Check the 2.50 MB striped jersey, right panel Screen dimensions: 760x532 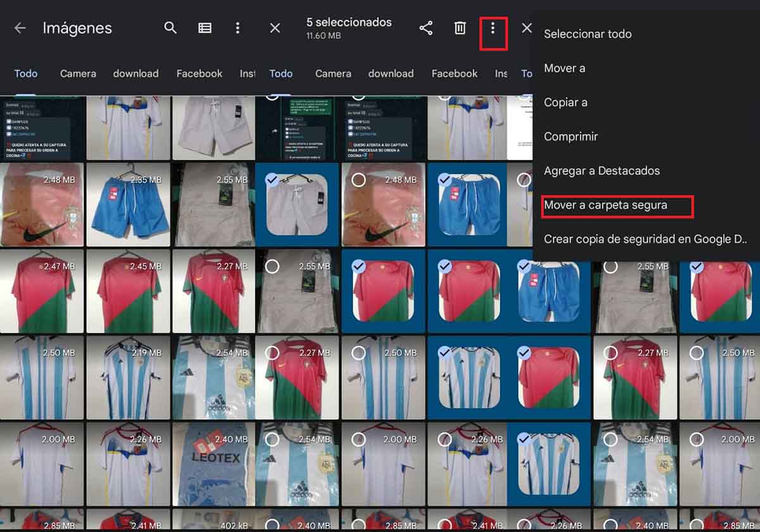click(697, 353)
